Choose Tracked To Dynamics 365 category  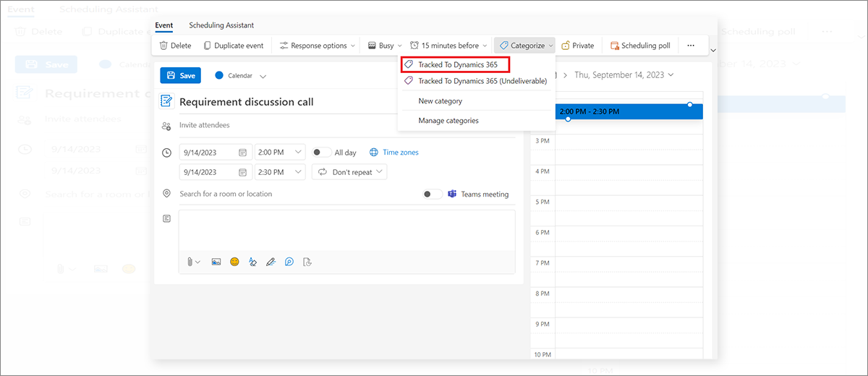(455, 64)
